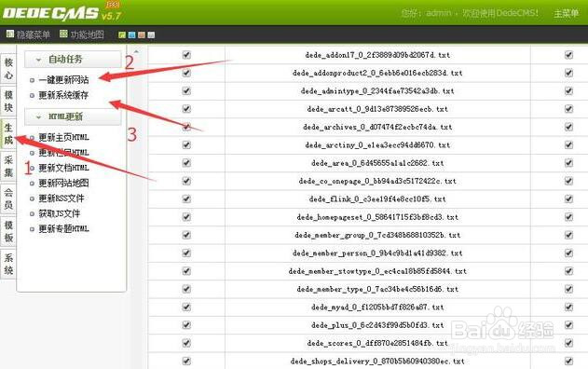
Task: Untick last-column checkbox for dede_archives row
Action: click(568, 127)
